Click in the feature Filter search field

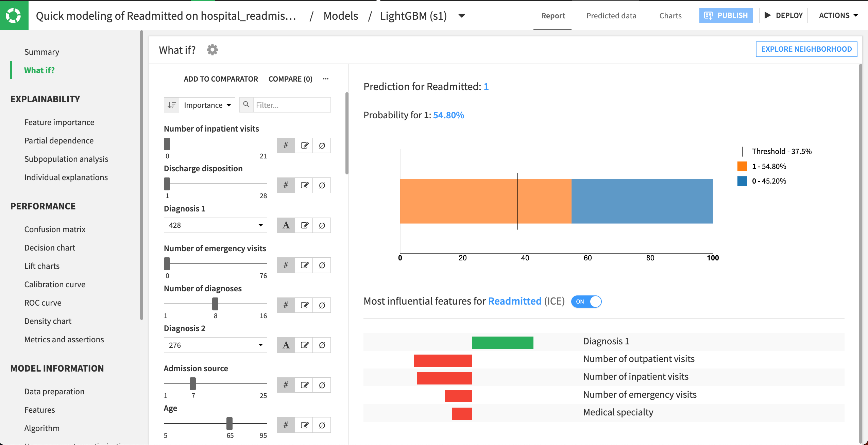[291, 105]
